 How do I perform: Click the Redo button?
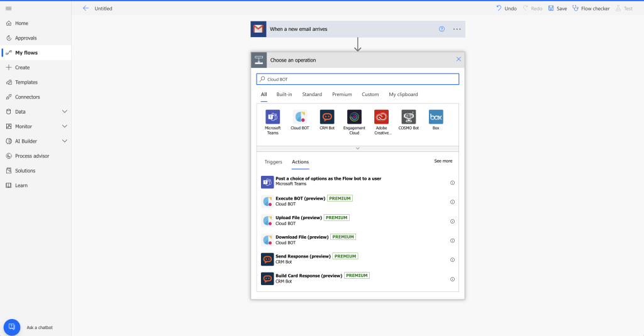click(x=533, y=8)
